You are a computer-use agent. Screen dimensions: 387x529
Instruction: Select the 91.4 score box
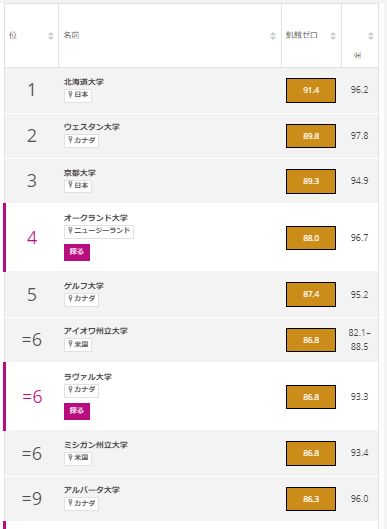[x=311, y=90]
